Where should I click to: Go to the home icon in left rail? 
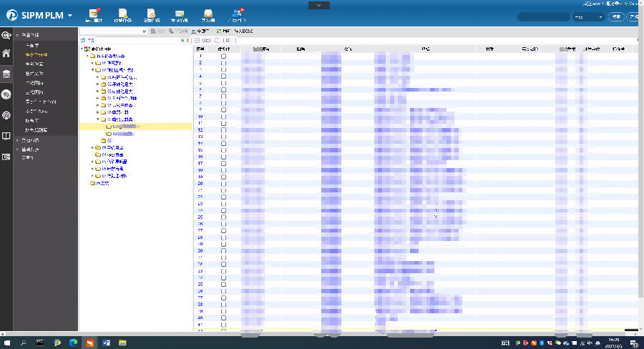pyautogui.click(x=6, y=54)
